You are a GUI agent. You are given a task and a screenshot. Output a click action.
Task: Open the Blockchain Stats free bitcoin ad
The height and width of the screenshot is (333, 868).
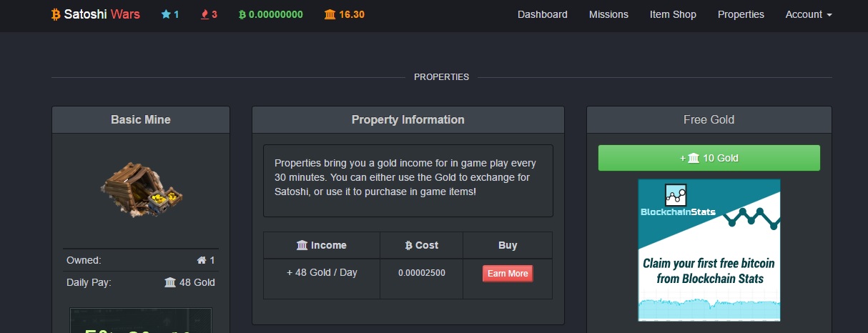709,250
